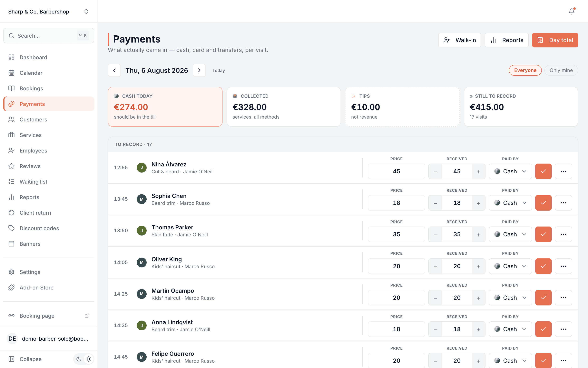Confirm payment checkmark for Martin Ocampo
This screenshot has width=588, height=368.
click(x=543, y=297)
